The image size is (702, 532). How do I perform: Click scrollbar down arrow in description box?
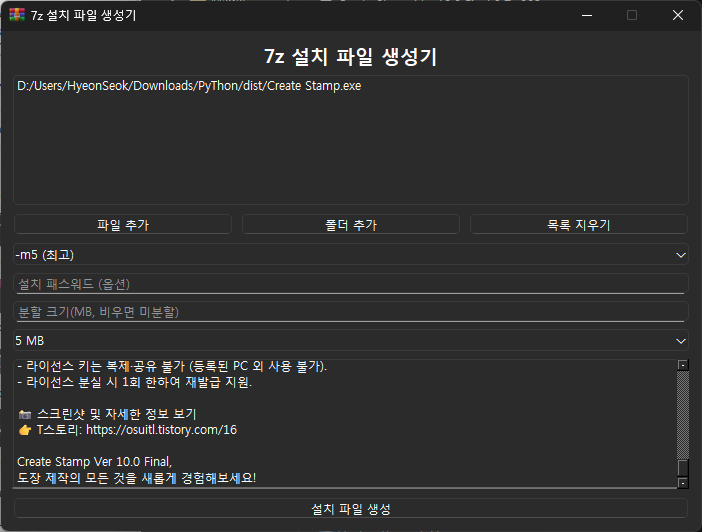tap(683, 483)
